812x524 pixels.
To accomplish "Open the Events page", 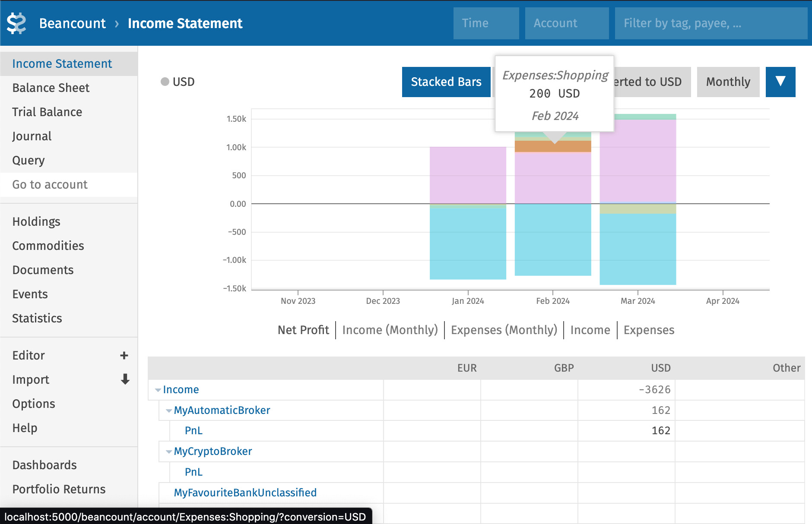I will coord(69,294).
